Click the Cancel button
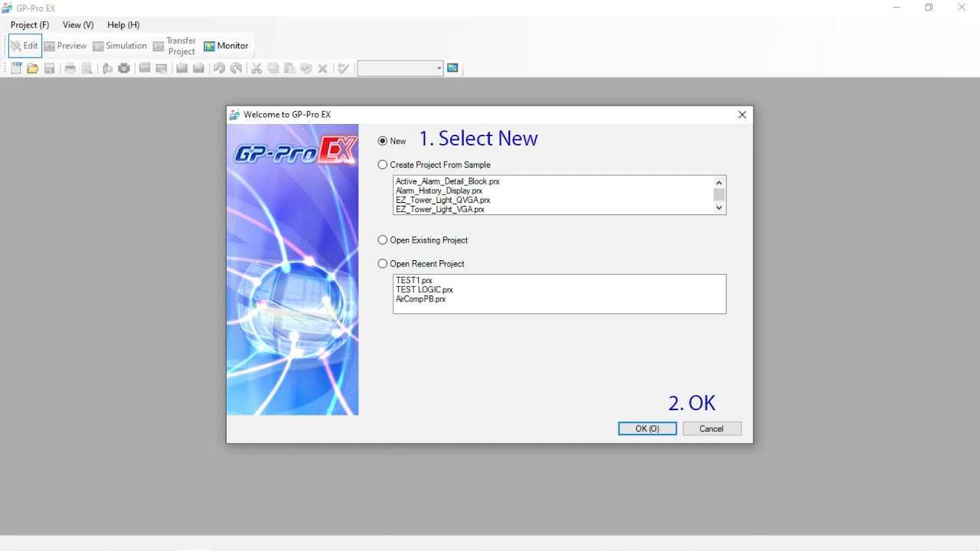The width and height of the screenshot is (980, 551). [712, 429]
